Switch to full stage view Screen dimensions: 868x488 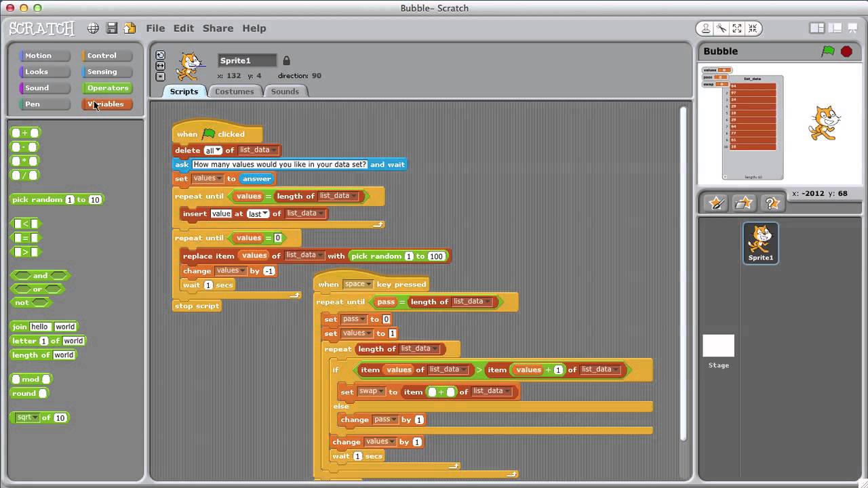click(835, 28)
